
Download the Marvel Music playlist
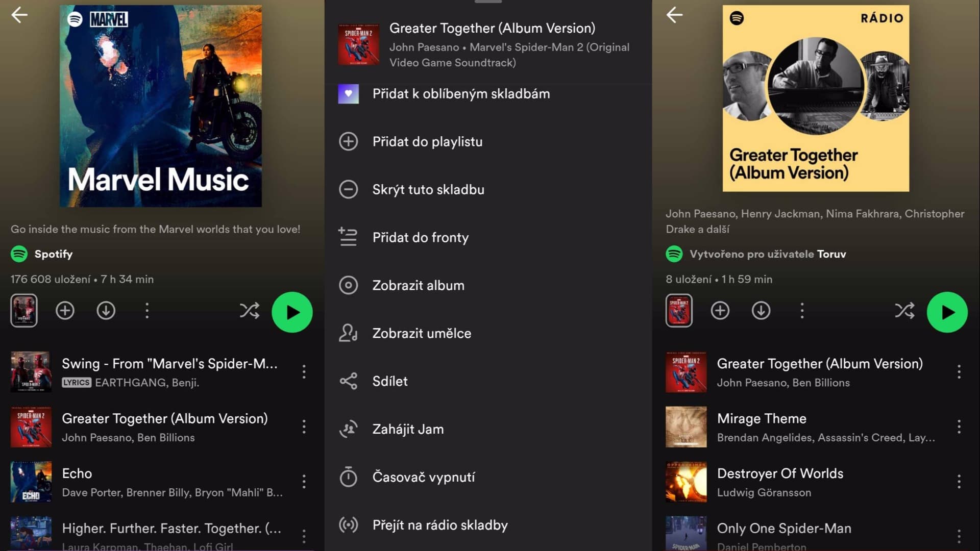coord(106,310)
